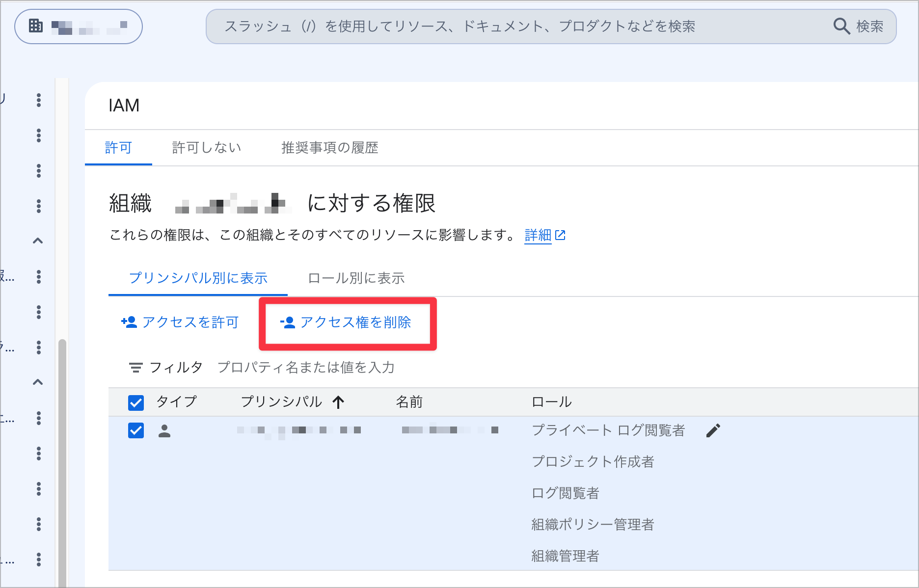
Task: Click the 名前 column header
Action: tap(409, 402)
